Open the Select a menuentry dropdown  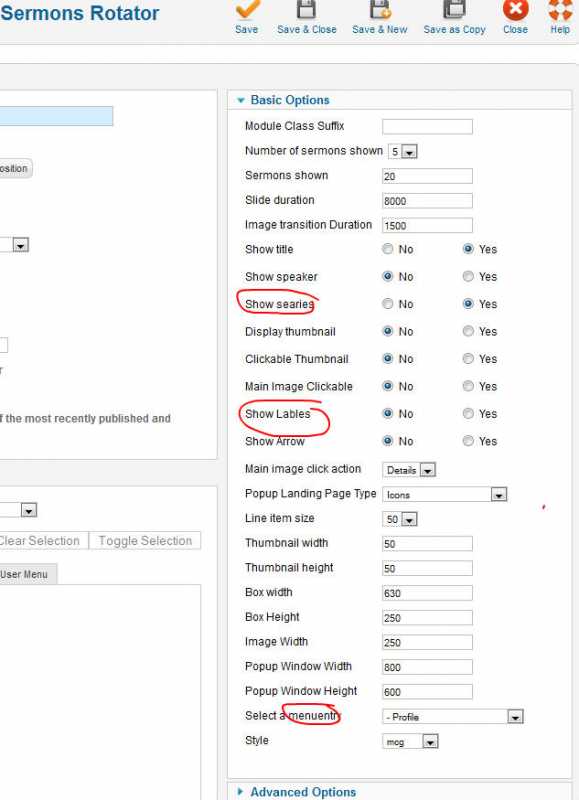click(x=453, y=717)
